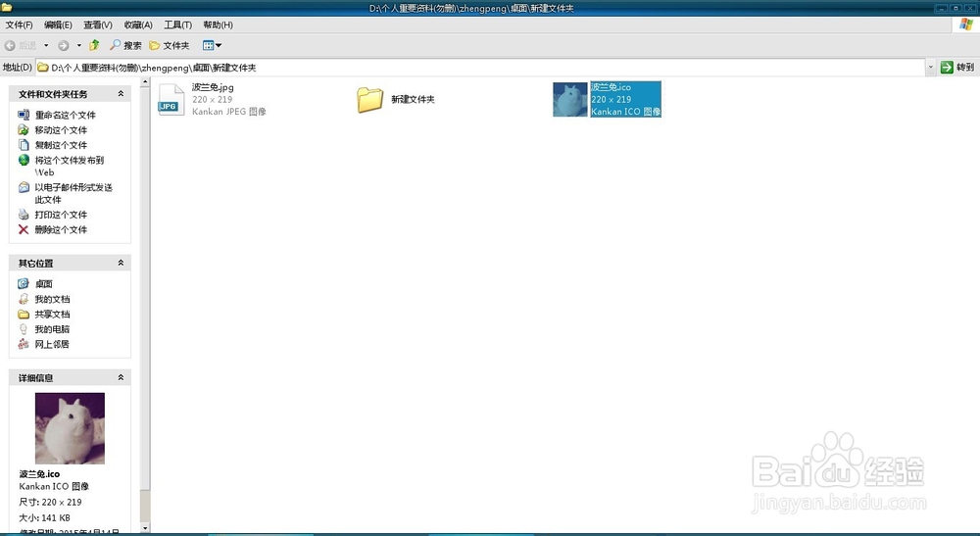The height and width of the screenshot is (536, 980).
Task: Click the 我的电脑 computer icon
Action: tap(24, 328)
